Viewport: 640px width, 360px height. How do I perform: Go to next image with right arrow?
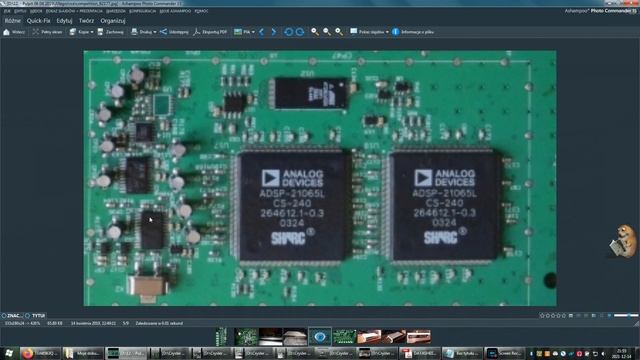[x=274, y=32]
